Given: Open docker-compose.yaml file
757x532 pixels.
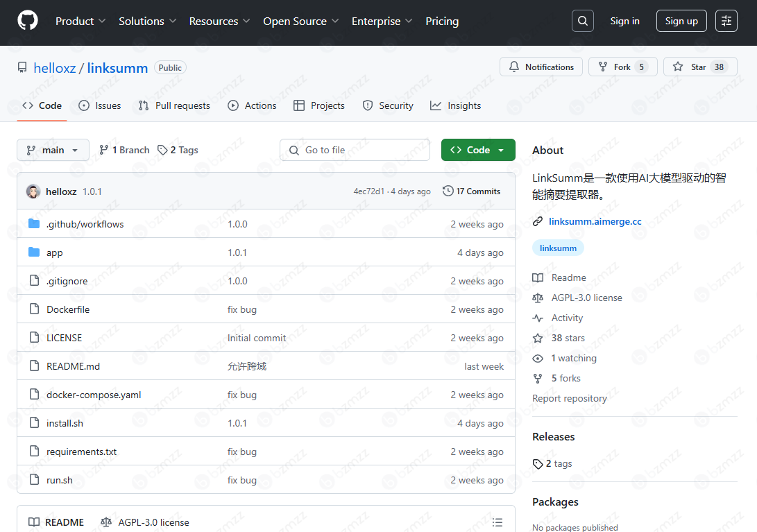Looking at the screenshot, I should [x=94, y=395].
